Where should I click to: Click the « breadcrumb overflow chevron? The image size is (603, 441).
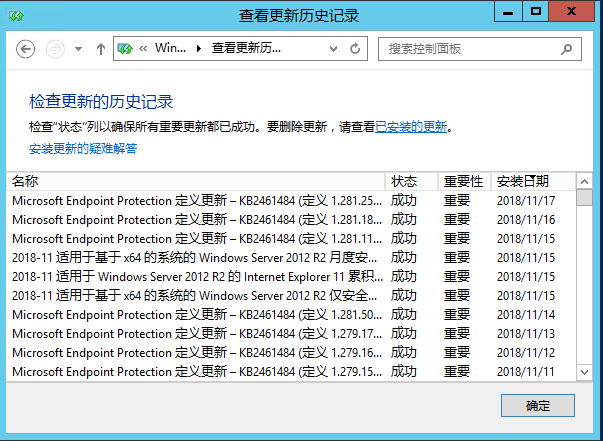pyautogui.click(x=143, y=49)
